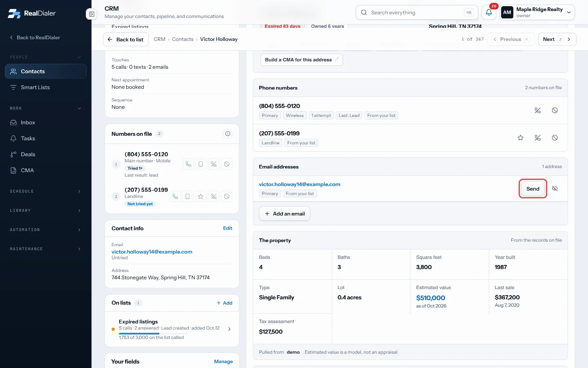Collapse the PEOPLE section
This screenshot has width=588, height=368.
pyautogui.click(x=46, y=57)
